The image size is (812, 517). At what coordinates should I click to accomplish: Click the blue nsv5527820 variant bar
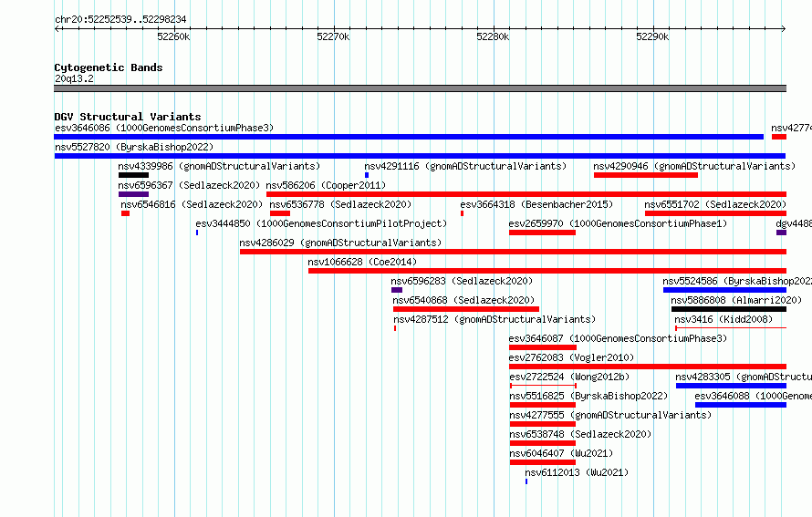(420, 156)
